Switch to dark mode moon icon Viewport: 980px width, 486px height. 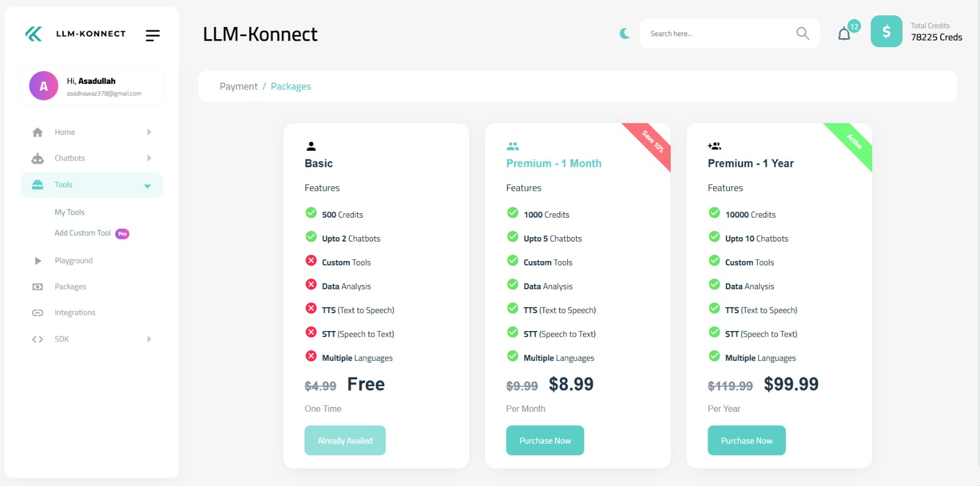[624, 34]
